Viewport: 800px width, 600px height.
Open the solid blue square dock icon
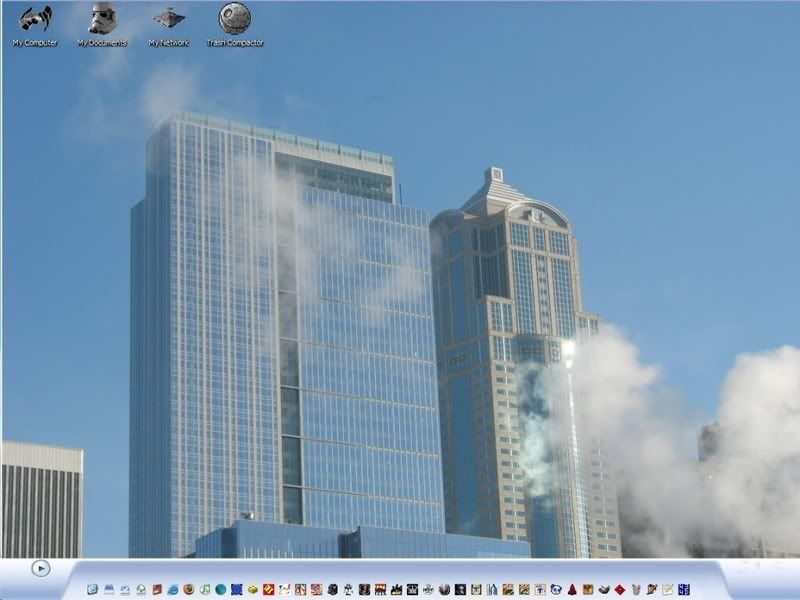pos(237,589)
